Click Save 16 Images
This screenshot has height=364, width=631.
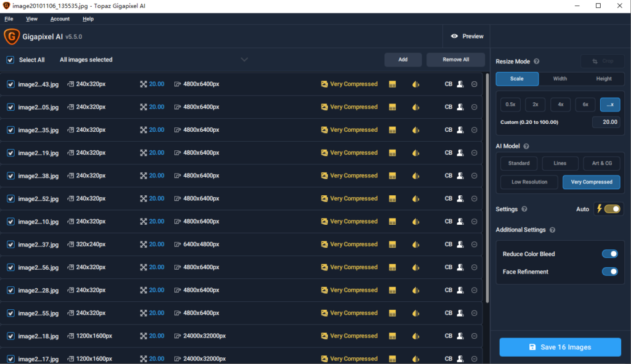tap(560, 347)
